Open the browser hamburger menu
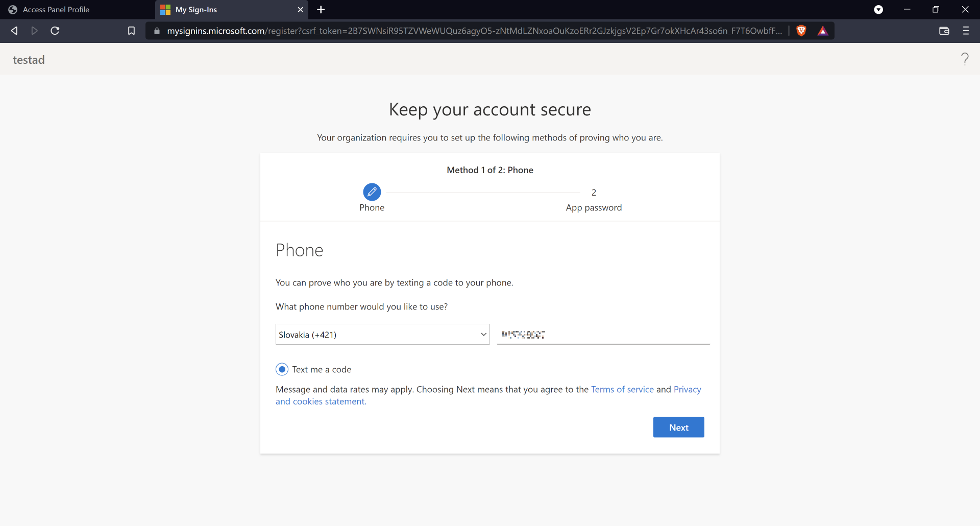 tap(966, 31)
